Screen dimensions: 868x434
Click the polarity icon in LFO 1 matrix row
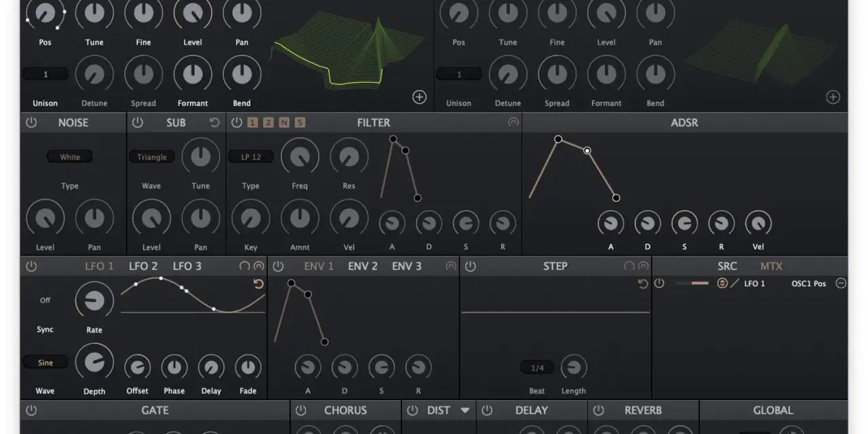(x=722, y=283)
